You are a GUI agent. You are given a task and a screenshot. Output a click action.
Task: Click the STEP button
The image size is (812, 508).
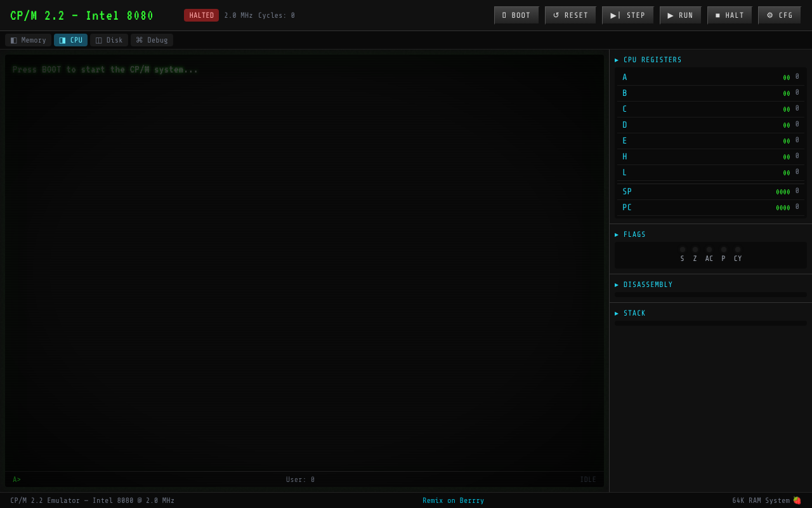(627, 15)
